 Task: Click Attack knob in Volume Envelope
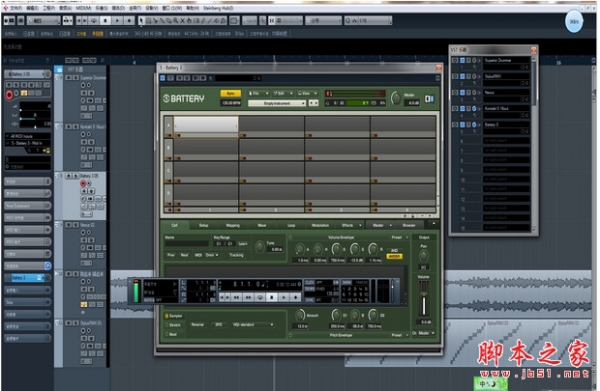tap(300, 249)
